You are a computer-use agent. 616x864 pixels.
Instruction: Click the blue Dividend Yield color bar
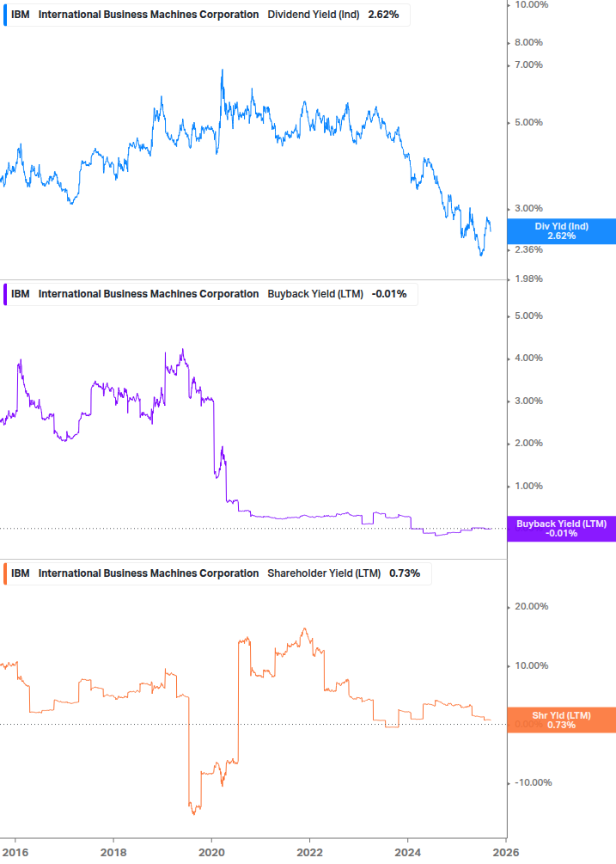tap(5, 15)
